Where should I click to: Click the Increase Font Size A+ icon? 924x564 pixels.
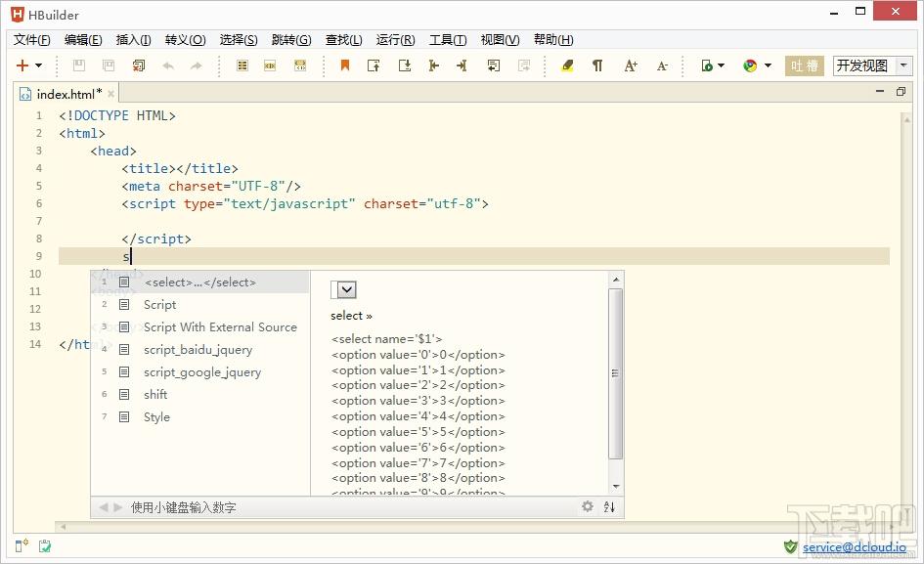(x=631, y=65)
